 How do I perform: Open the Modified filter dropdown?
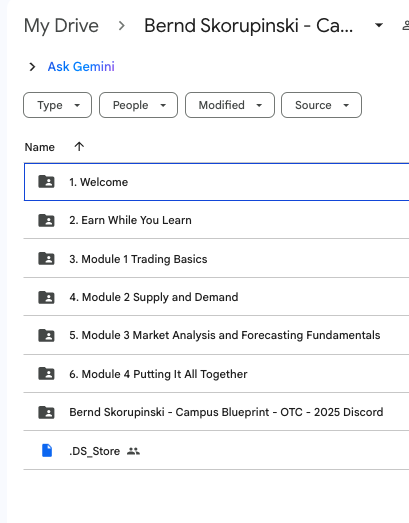230,105
